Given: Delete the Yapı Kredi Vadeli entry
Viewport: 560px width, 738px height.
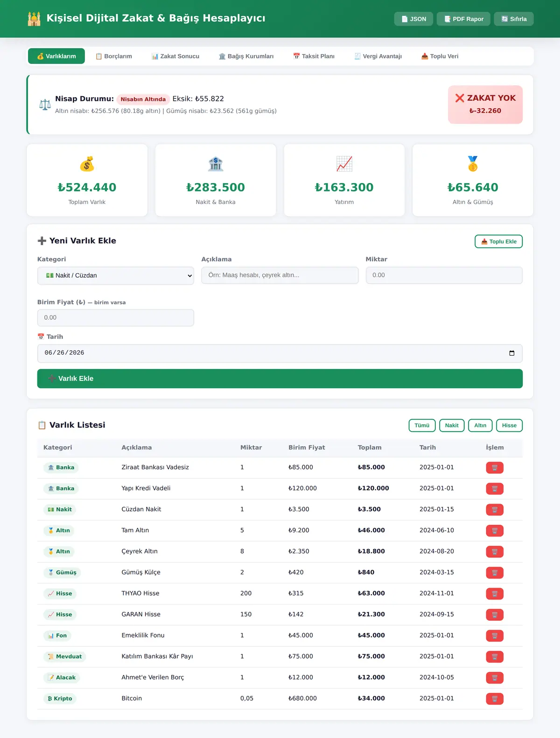Looking at the screenshot, I should tap(494, 489).
